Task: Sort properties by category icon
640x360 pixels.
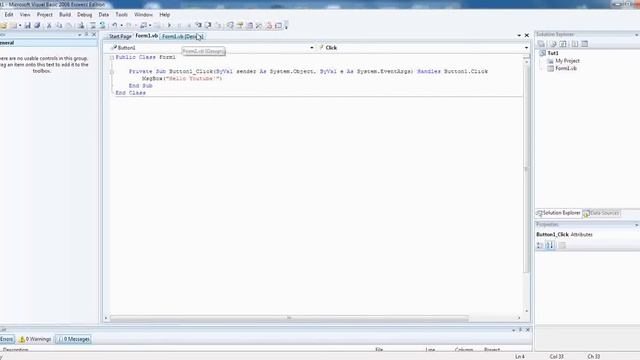Action: point(540,245)
